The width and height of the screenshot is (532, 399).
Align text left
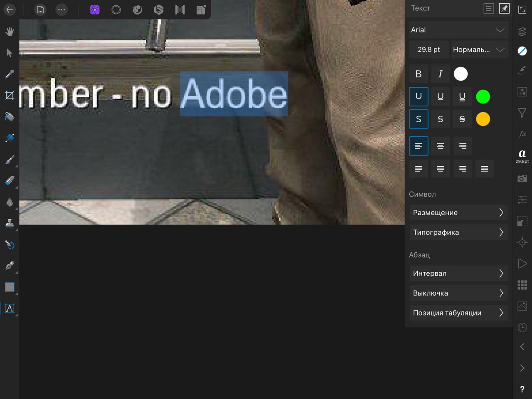point(419,146)
